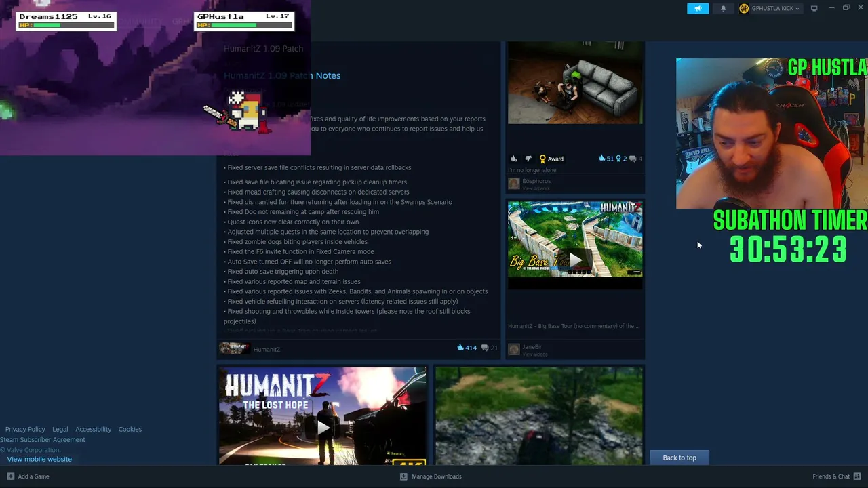Click the Add a Game label
Image resolution: width=868 pixels, height=488 pixels.
33,476
